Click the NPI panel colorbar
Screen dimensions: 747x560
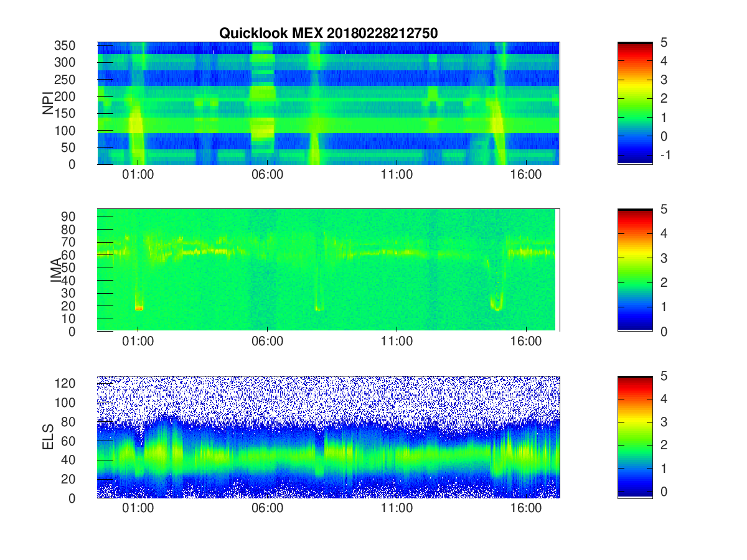(635, 103)
